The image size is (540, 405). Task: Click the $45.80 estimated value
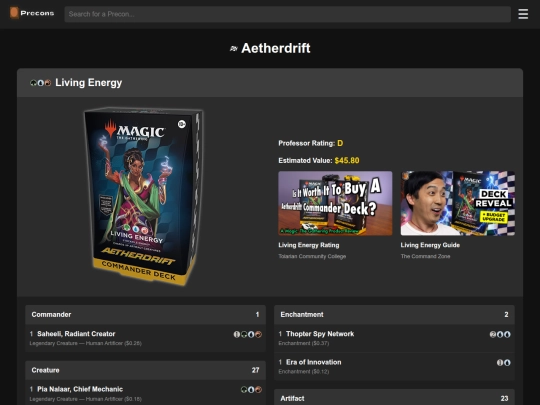click(x=347, y=160)
